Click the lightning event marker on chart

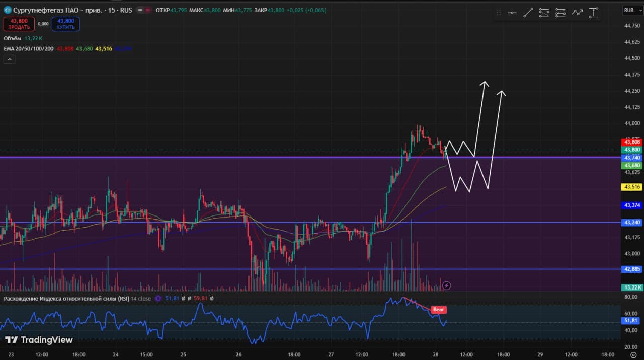[446, 285]
